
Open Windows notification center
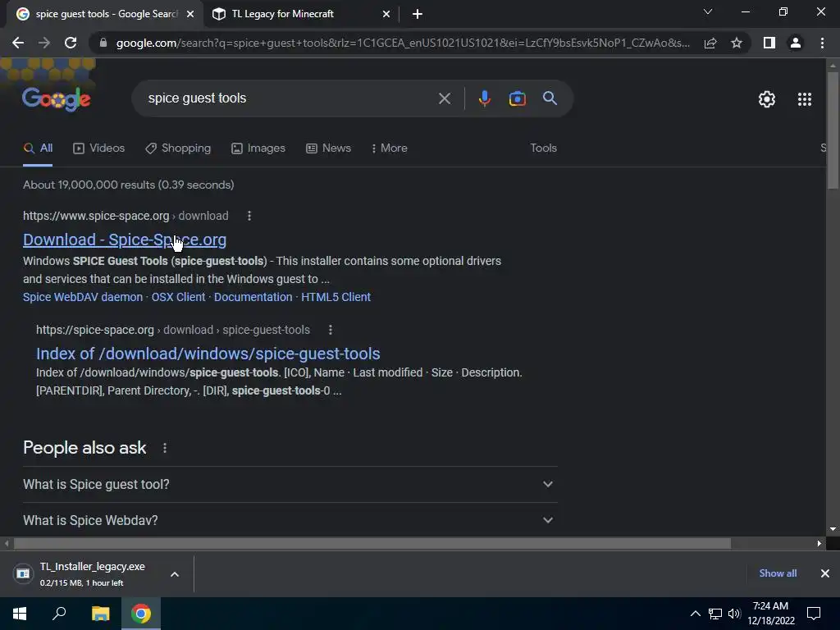click(814, 614)
